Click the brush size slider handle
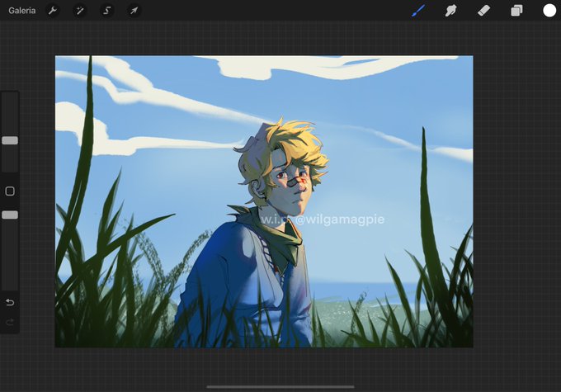The image size is (561, 392). click(10, 140)
